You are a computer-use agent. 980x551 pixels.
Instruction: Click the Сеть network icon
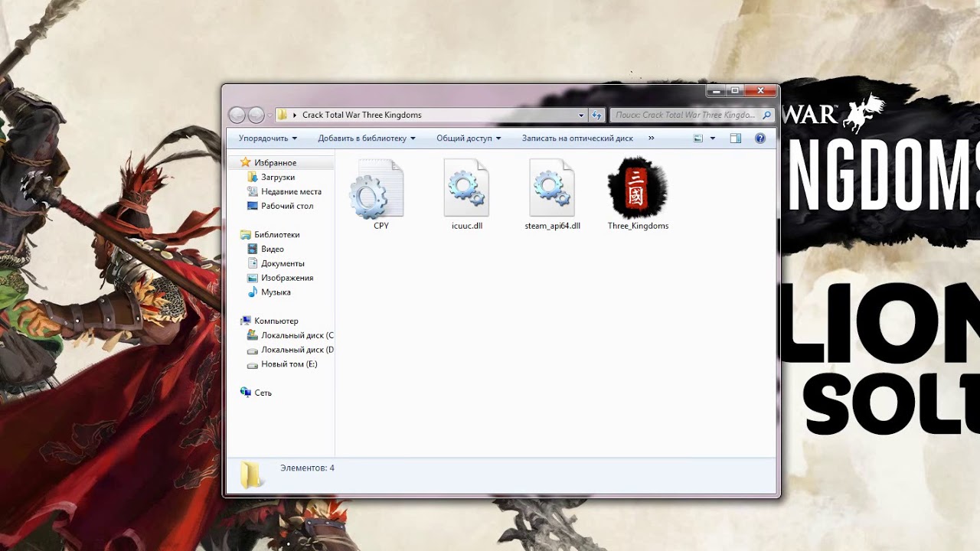pyautogui.click(x=245, y=393)
